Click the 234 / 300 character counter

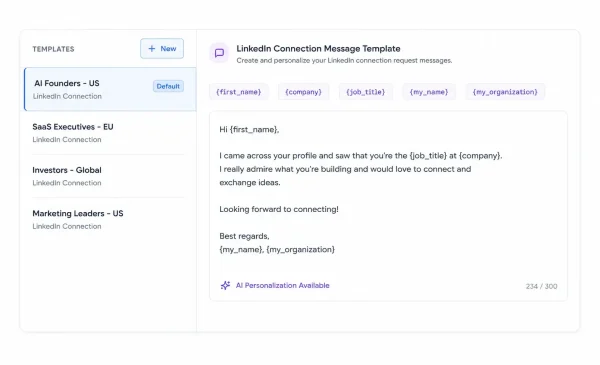point(541,286)
